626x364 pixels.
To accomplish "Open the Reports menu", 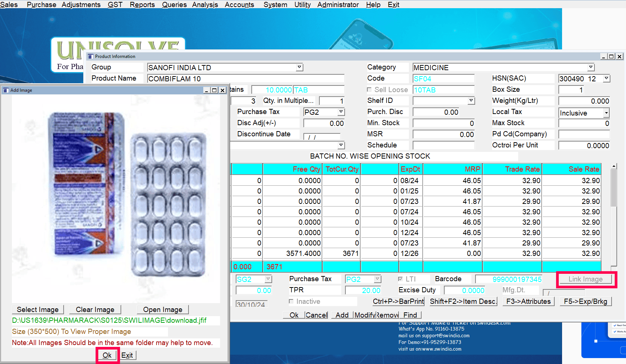I will click(x=142, y=4).
